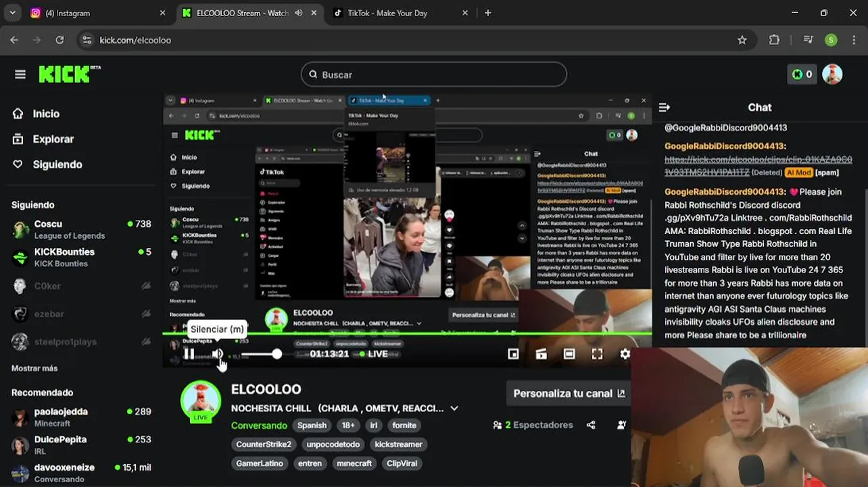868x487 pixels.
Task: Select the irl tag
Action: pos(374,425)
